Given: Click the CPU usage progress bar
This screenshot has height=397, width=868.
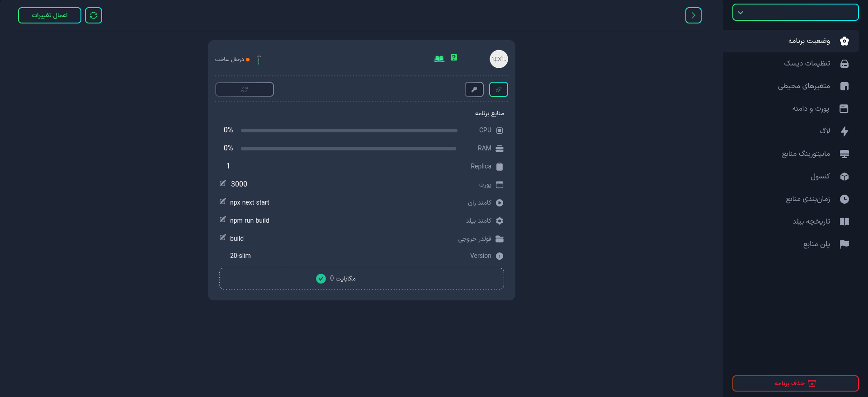Looking at the screenshot, I should [x=349, y=131].
